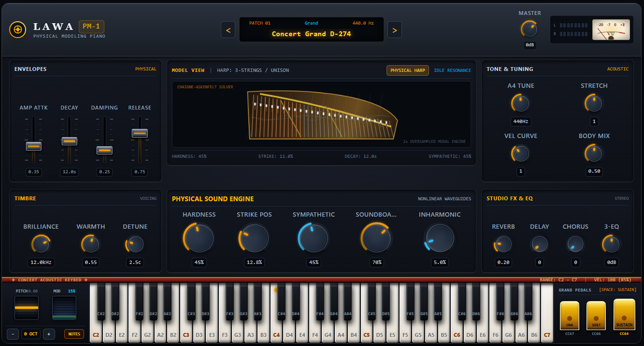
Task: Click the STRIKE POS knob
Action: click(254, 238)
